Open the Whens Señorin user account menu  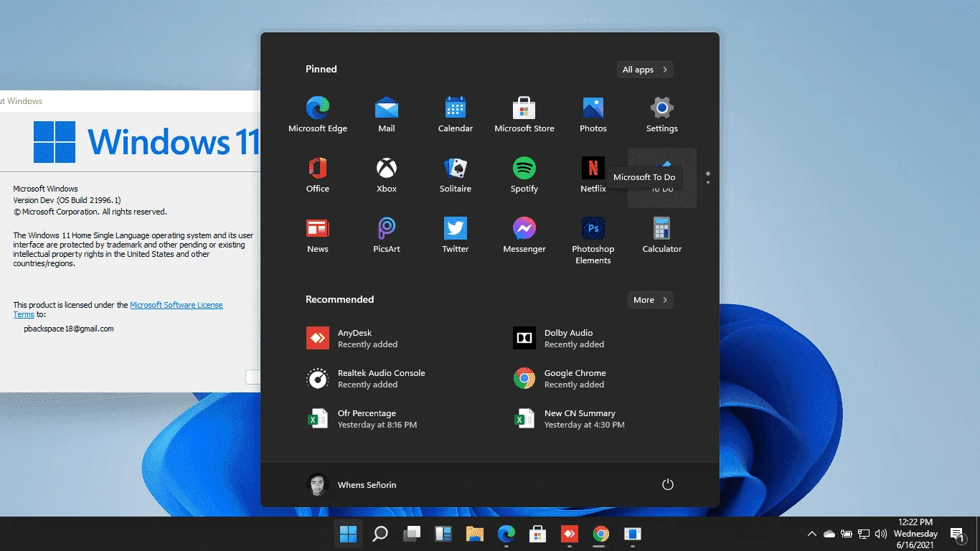pyautogui.click(x=352, y=484)
